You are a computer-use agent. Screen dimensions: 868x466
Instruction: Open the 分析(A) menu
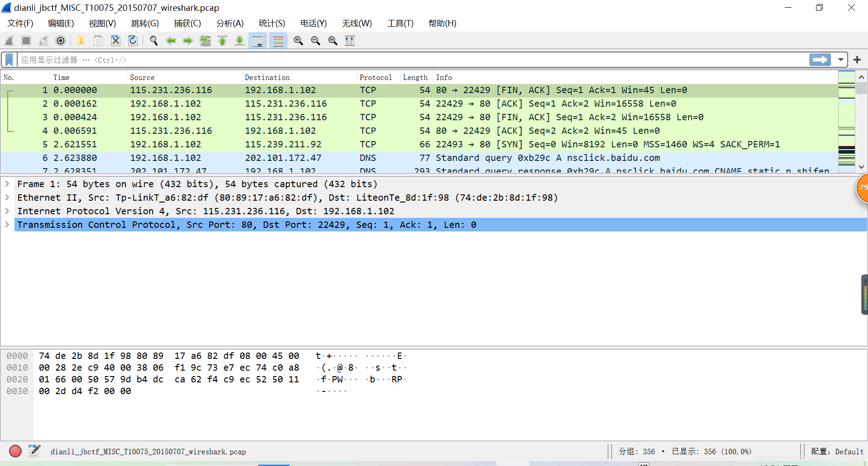pos(230,24)
